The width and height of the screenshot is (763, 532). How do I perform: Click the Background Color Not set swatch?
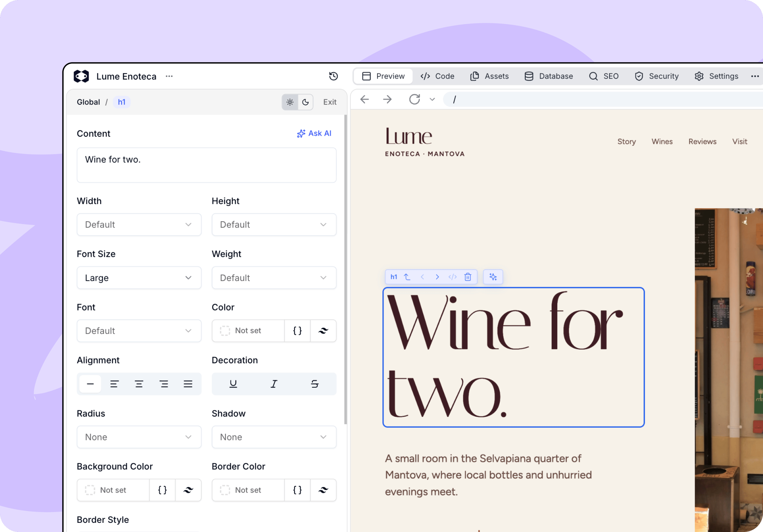[113, 490]
